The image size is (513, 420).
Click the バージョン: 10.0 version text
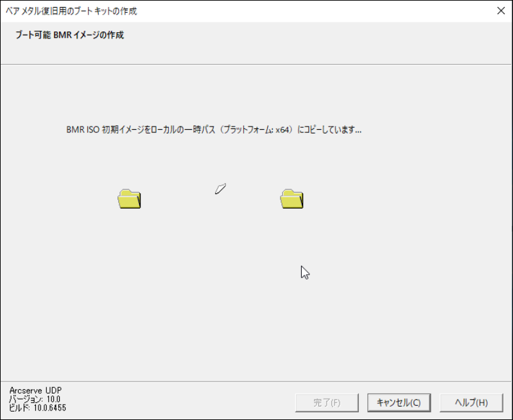click(x=35, y=399)
